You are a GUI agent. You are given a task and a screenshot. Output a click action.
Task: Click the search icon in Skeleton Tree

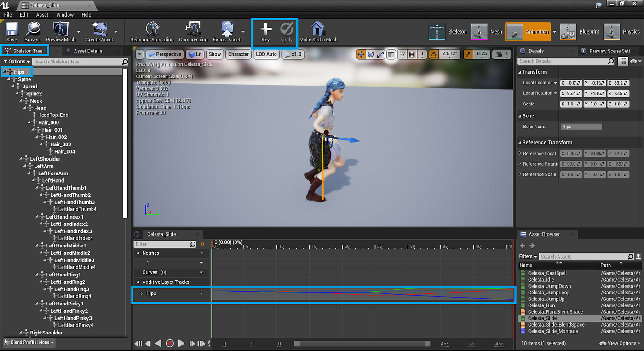[125, 62]
